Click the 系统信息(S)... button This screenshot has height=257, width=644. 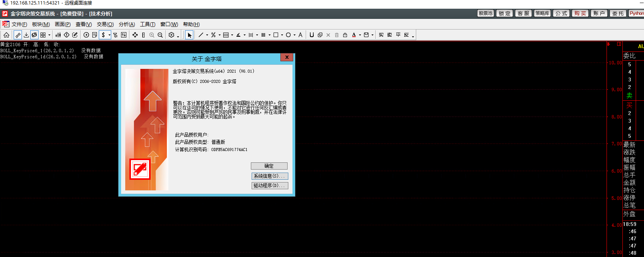tap(270, 176)
